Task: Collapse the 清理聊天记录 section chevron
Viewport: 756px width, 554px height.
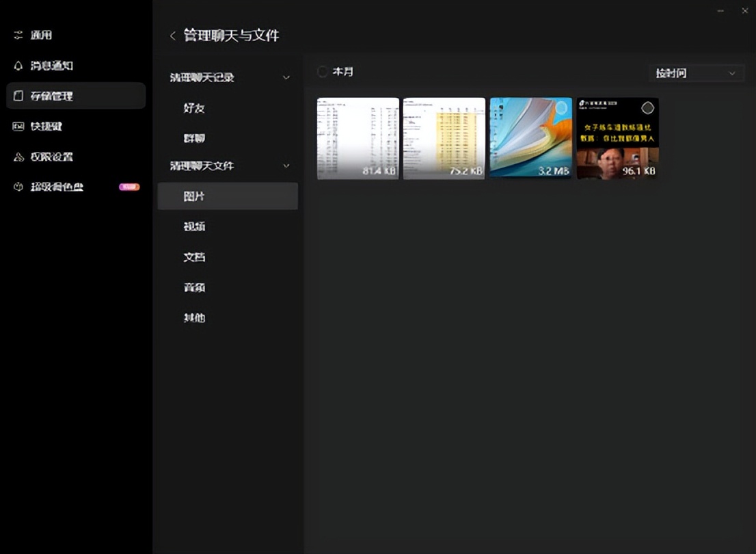Action: 286,78
